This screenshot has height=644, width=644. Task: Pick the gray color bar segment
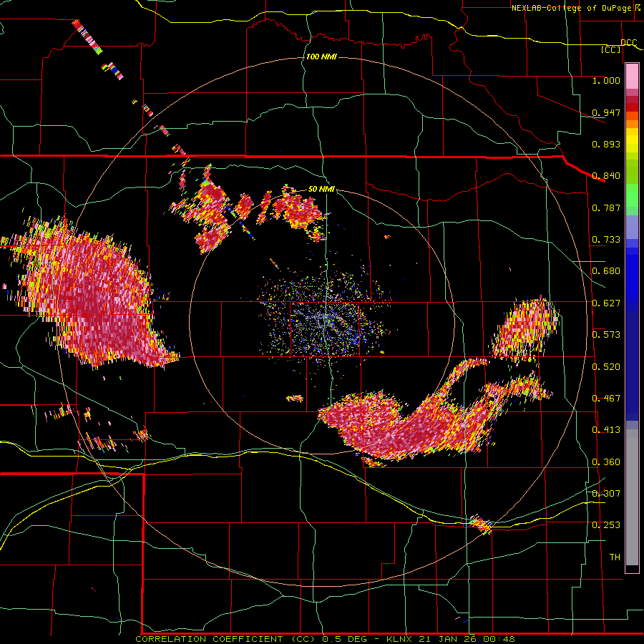click(632, 497)
